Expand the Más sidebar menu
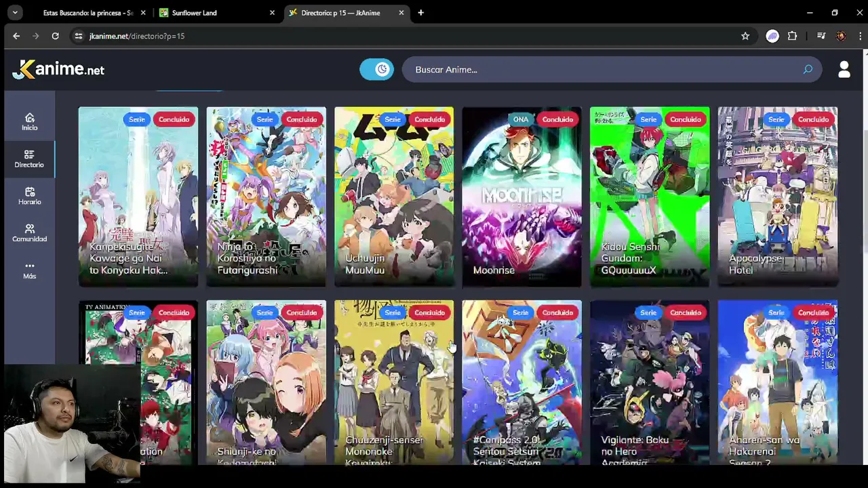The height and width of the screenshot is (488, 868). coord(29,270)
